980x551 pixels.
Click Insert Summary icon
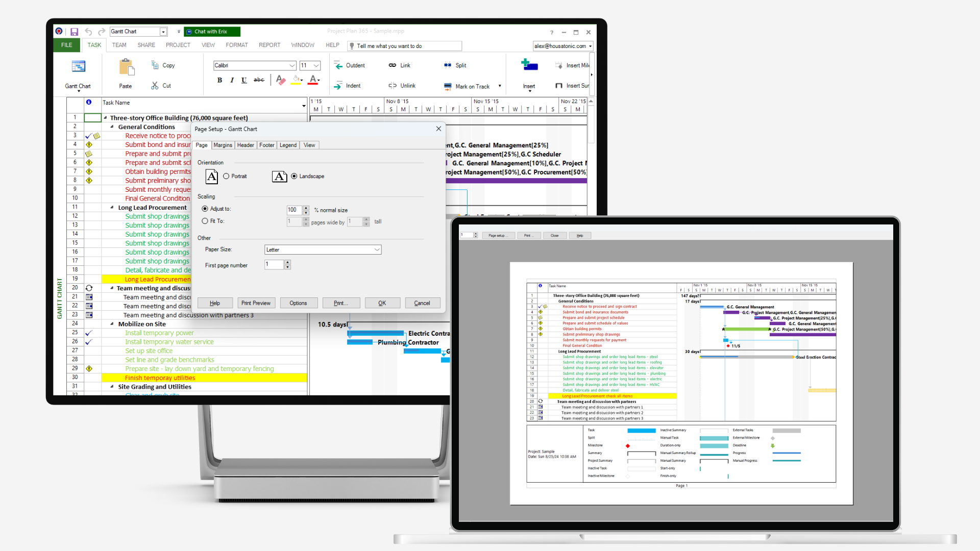click(559, 86)
